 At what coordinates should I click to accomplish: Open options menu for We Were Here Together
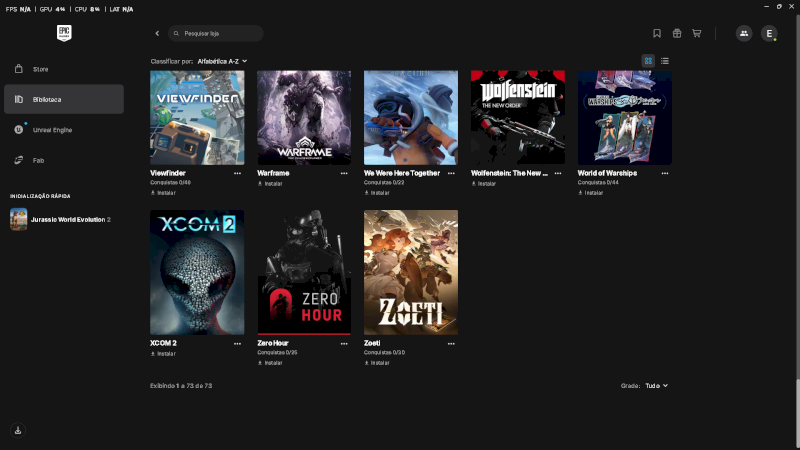pos(451,173)
